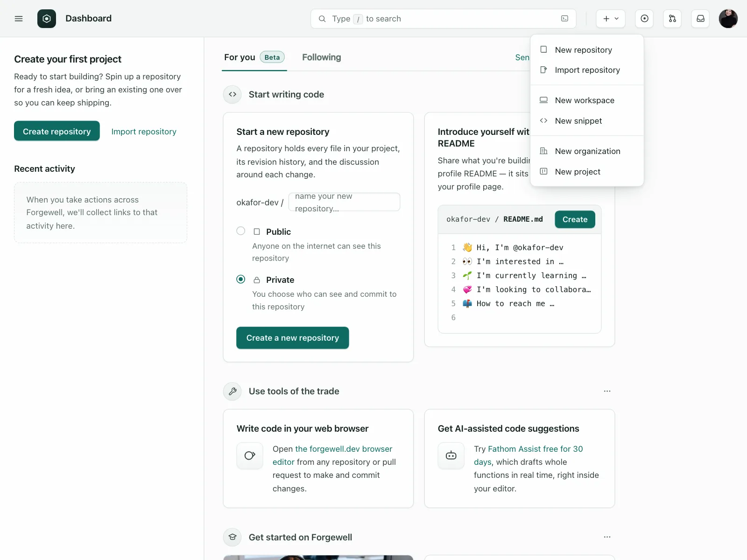
Task: Click the sidebar Import repository link
Action: pos(144,132)
